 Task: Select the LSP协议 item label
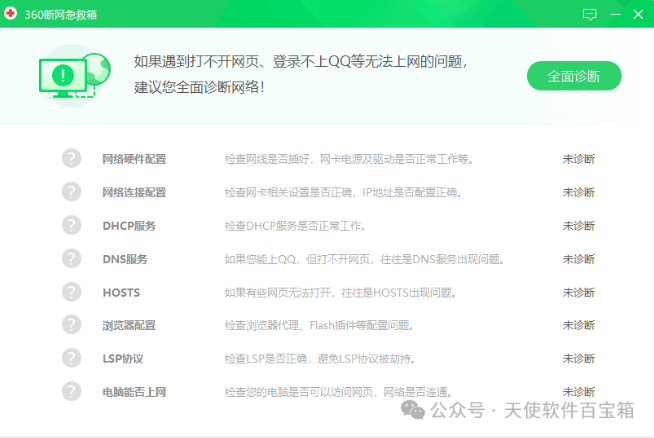tap(123, 358)
